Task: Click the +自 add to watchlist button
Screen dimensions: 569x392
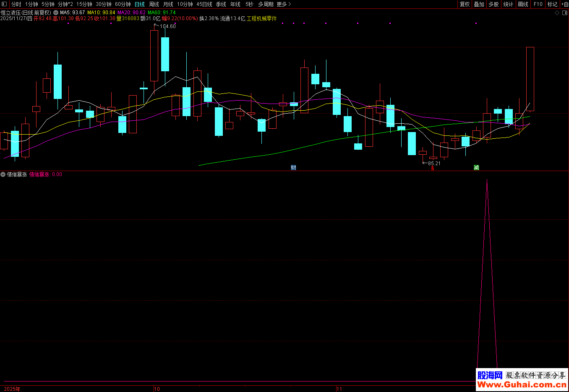Action: click(x=564, y=4)
